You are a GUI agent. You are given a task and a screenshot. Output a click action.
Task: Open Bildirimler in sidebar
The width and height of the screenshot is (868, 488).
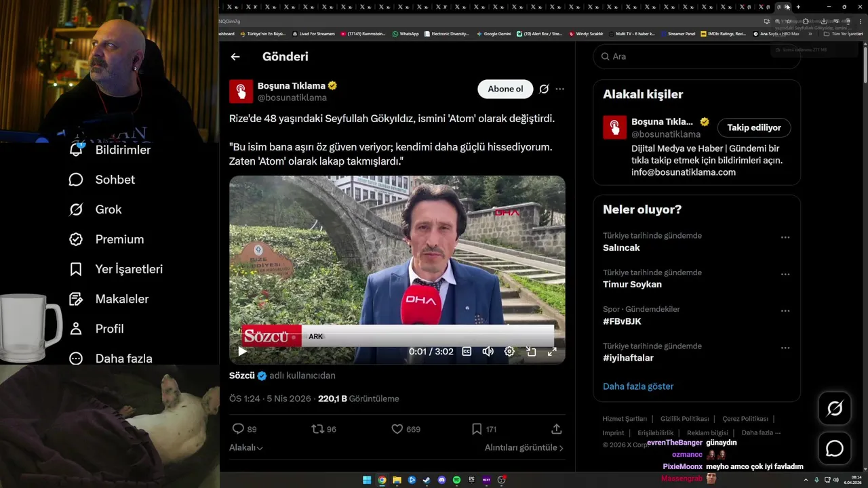[x=110, y=150]
